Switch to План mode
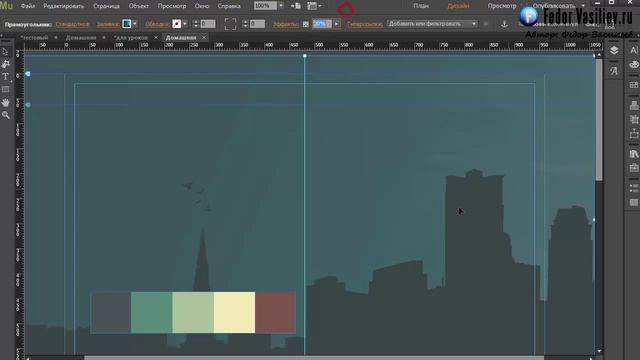The image size is (640, 360). click(x=421, y=6)
